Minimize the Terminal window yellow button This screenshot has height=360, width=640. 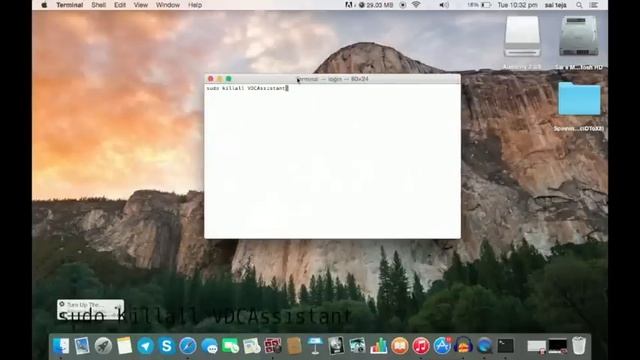(x=220, y=79)
